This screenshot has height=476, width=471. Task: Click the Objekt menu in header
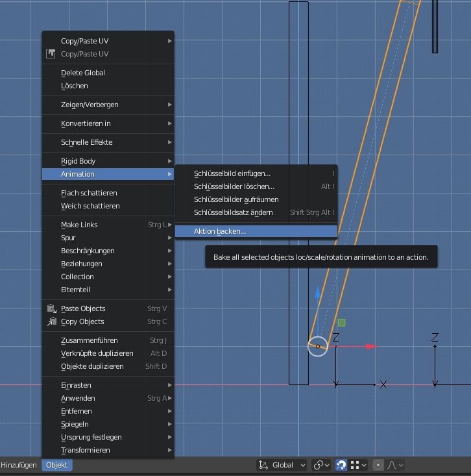click(x=57, y=465)
